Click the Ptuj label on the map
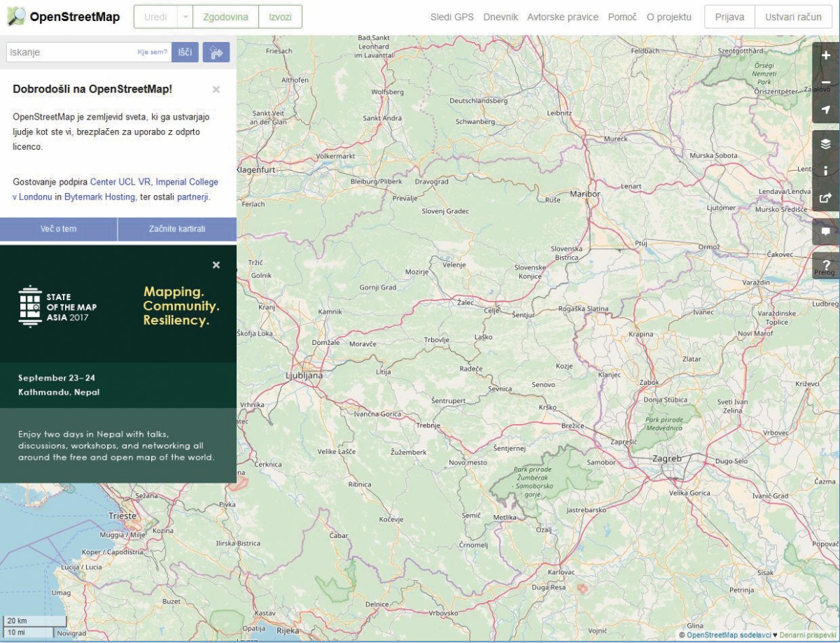This screenshot has width=840, height=643. (641, 243)
